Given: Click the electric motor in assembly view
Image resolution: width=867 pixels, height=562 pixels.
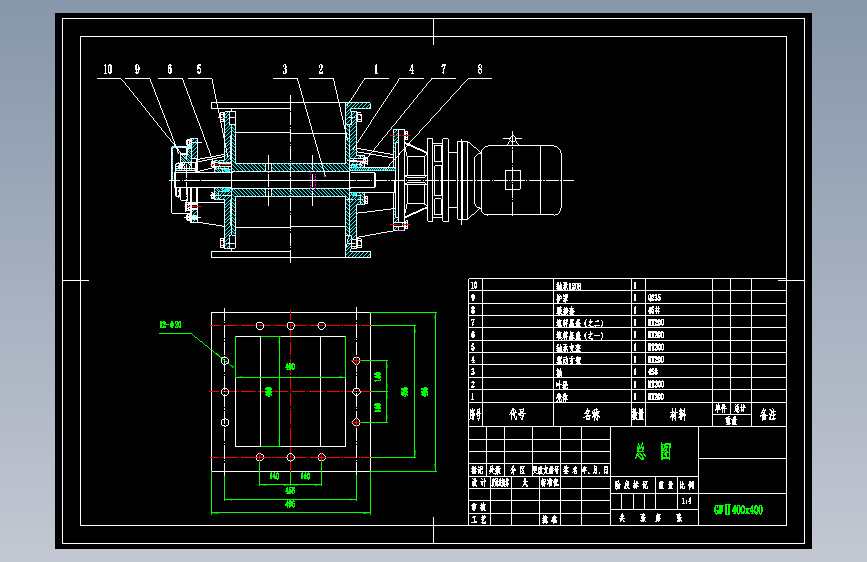Looking at the screenshot, I should click(x=520, y=180).
